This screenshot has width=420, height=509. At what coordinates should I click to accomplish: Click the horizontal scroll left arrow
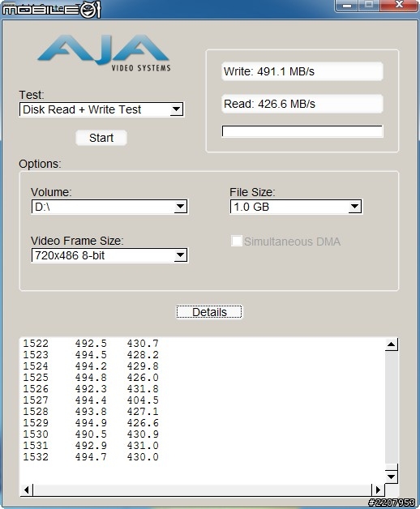point(27,490)
